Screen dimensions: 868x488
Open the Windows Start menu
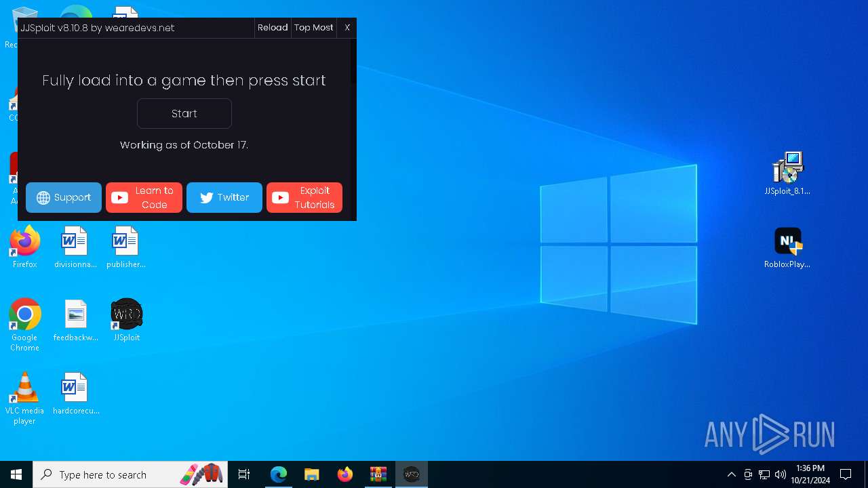click(x=16, y=474)
